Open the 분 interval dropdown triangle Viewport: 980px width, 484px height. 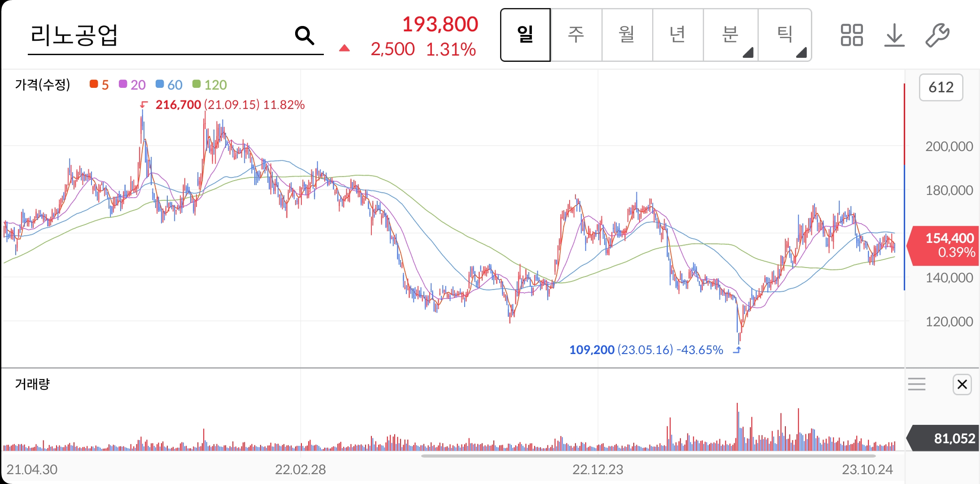[747, 53]
